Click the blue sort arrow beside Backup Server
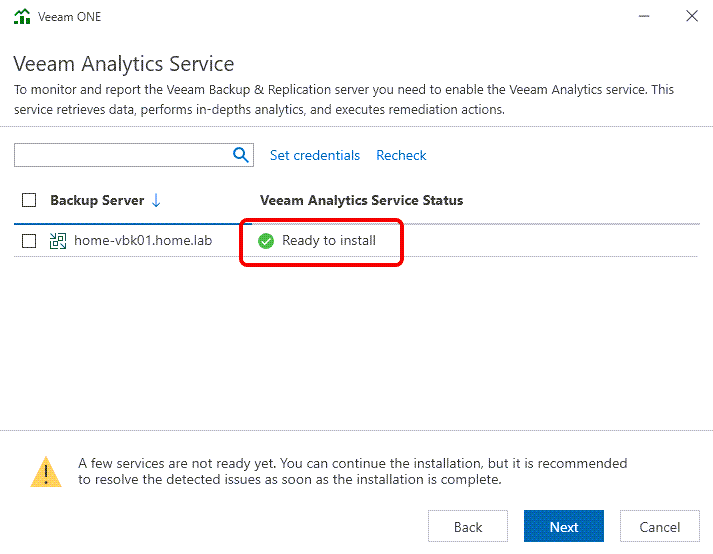The height and width of the screenshot is (554, 713). coord(156,200)
